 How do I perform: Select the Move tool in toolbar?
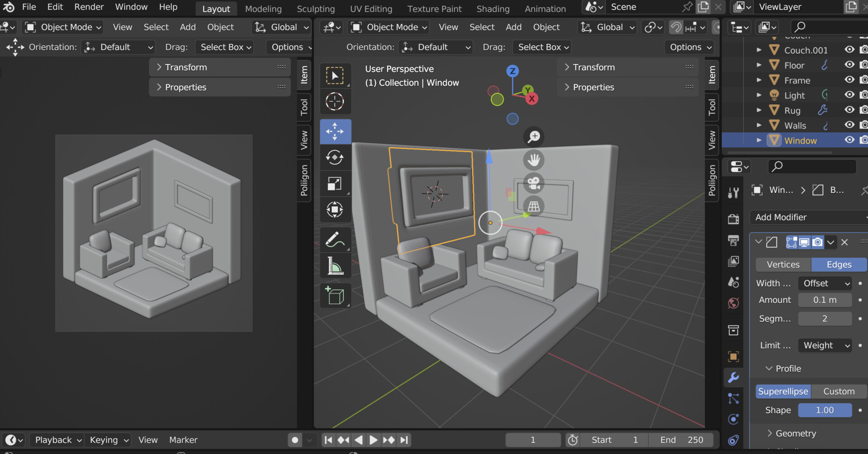point(335,132)
